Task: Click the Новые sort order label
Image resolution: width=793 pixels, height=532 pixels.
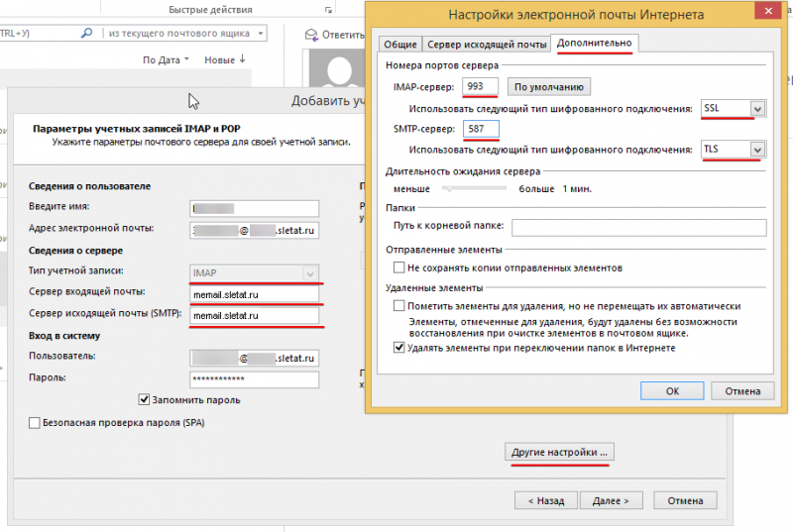Action: tap(219, 59)
